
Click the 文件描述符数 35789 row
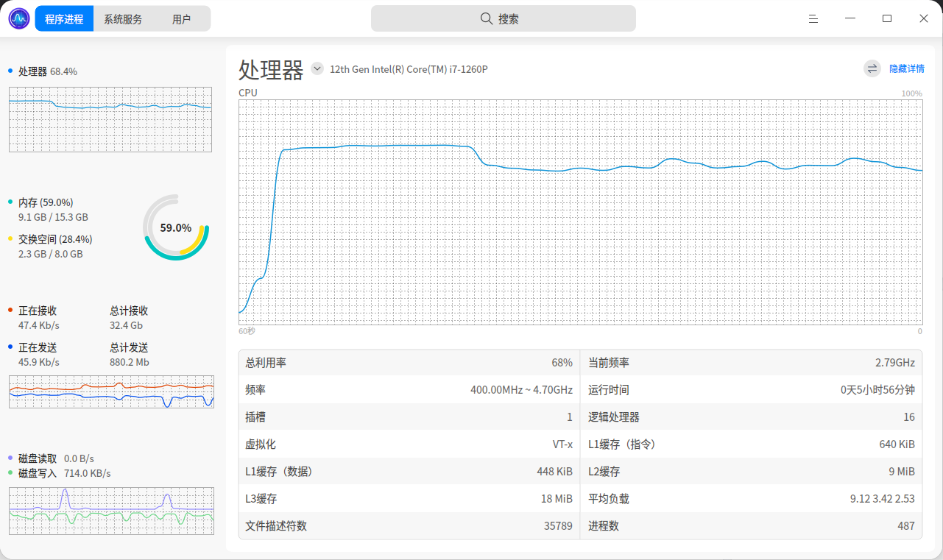(x=409, y=526)
